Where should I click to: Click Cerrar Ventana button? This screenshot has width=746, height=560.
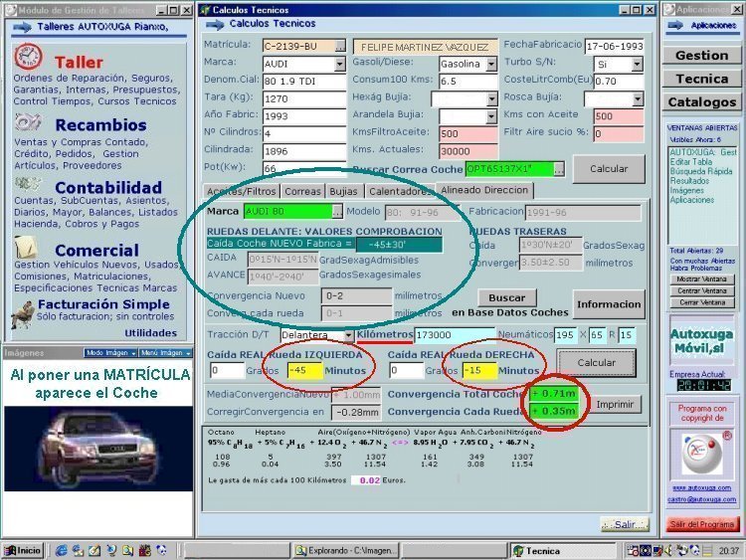click(x=702, y=302)
